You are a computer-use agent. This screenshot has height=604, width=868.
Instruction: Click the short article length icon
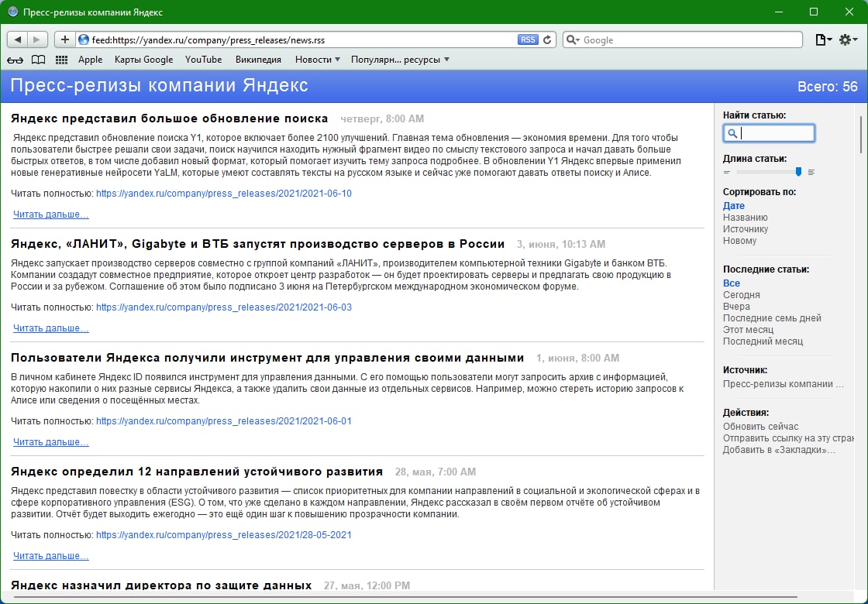[727, 173]
